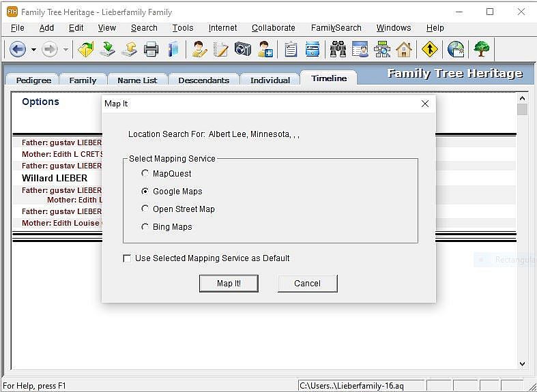Viewport: 537px width, 392px height.
Task: Open the Edit menu
Action: [76, 28]
